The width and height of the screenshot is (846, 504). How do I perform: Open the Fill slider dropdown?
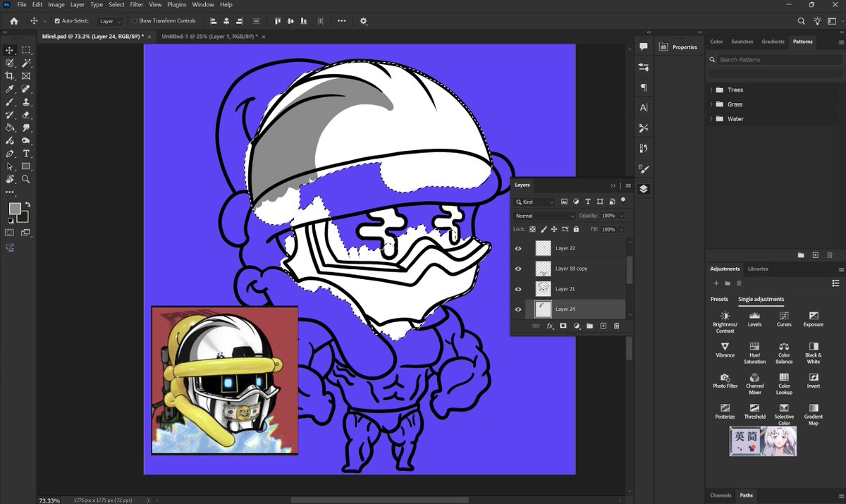620,229
